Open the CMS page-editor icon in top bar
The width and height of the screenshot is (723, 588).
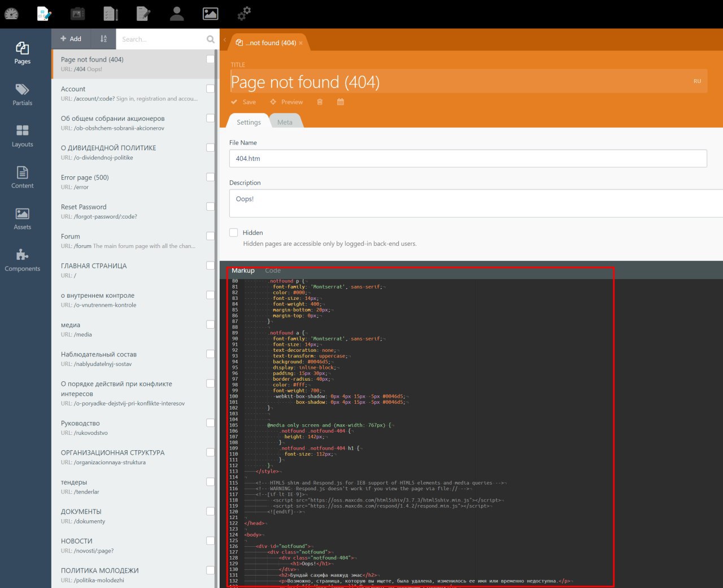[x=44, y=14]
